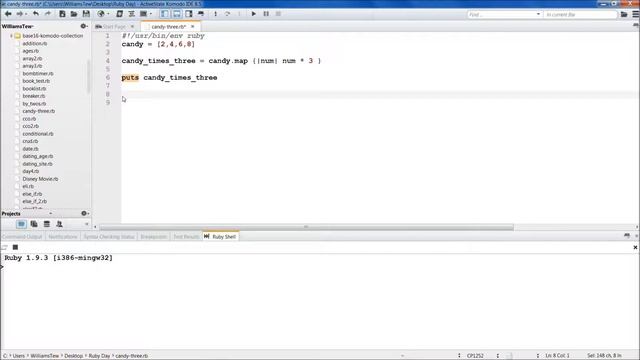Stop the debugging session
The height and width of the screenshot is (360, 640).
(278, 14)
